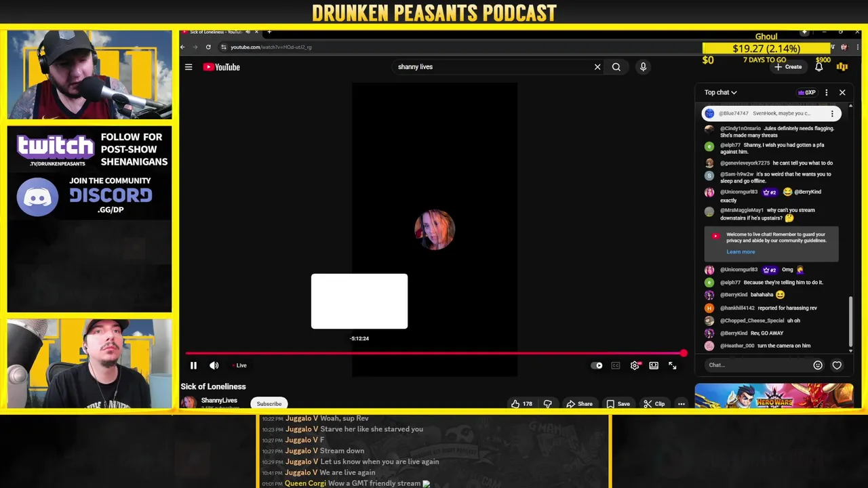The height and width of the screenshot is (488, 868).
Task: Click @Cindy1nOntario chat message
Action: [773, 131]
